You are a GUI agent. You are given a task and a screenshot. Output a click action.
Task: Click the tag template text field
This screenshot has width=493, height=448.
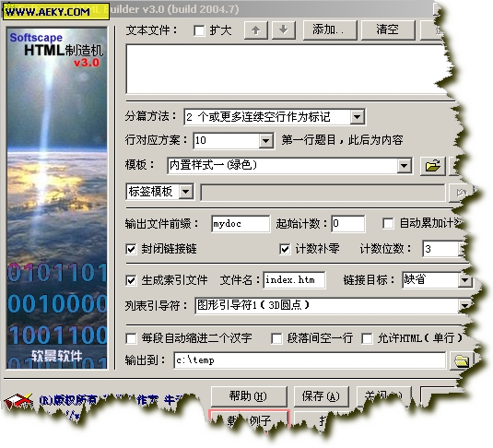[x=323, y=193]
